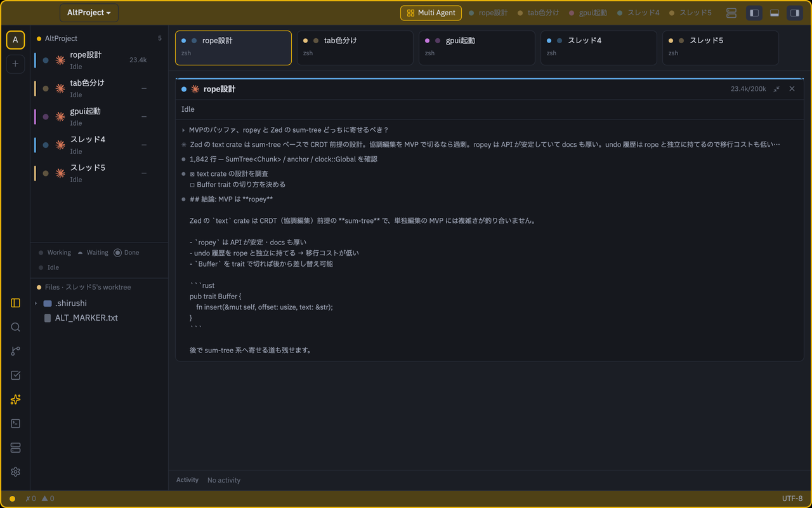Image resolution: width=812 pixels, height=508 pixels.
Task: Expand the .shirushi folder chevron
Action: click(x=36, y=304)
